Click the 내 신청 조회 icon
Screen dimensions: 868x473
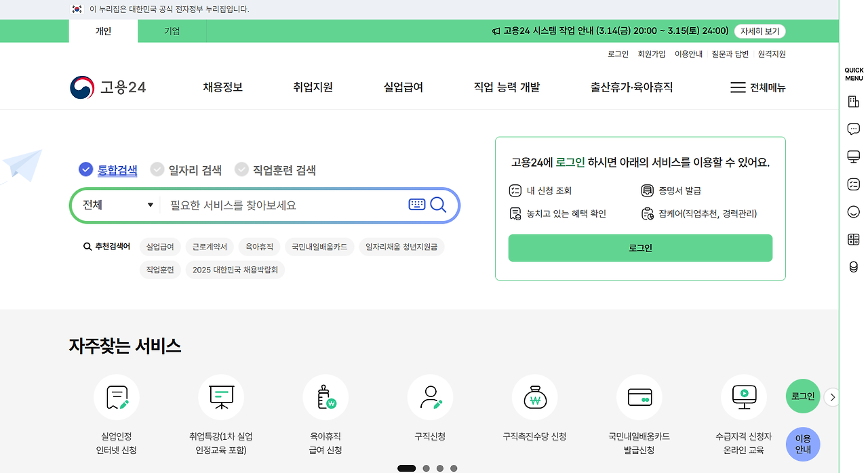[x=515, y=191]
